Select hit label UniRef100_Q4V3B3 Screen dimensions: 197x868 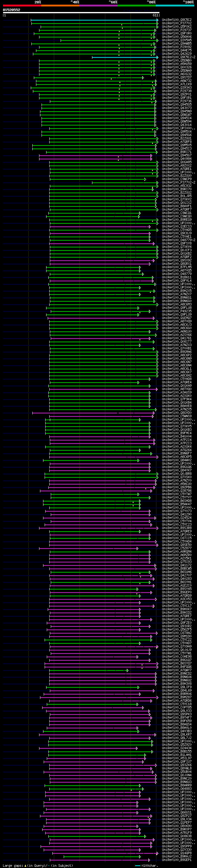coord(176,731)
